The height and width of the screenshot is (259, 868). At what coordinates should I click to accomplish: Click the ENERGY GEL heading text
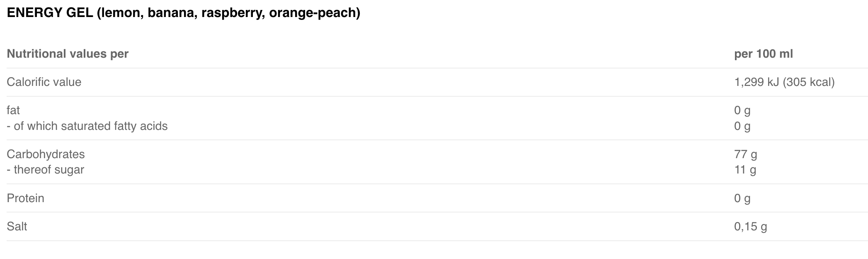coord(50,13)
